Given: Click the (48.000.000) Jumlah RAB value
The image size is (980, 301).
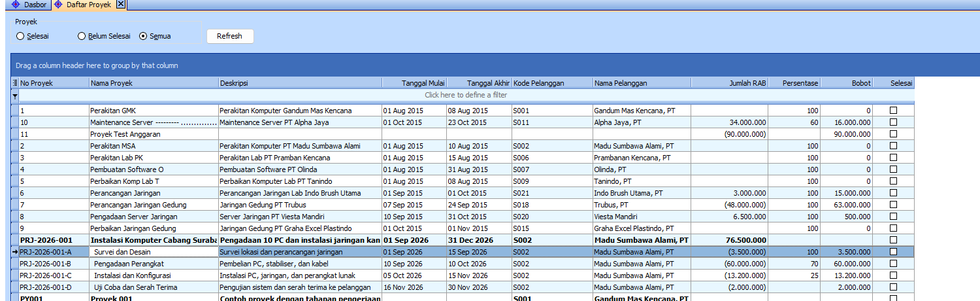Looking at the screenshot, I should [x=729, y=205].
